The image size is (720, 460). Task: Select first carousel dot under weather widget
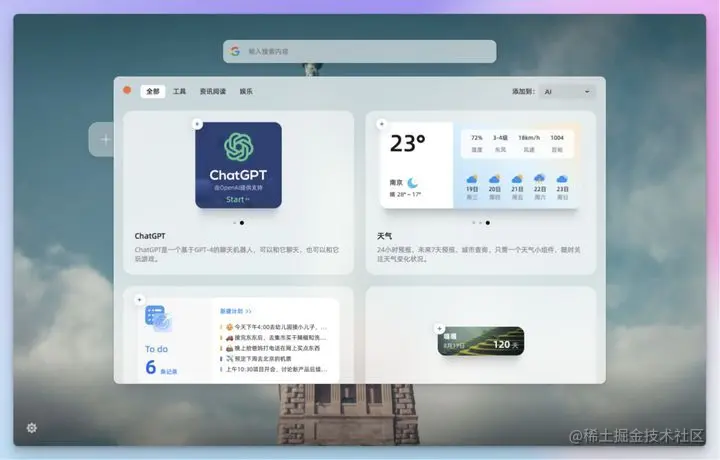pos(473,223)
